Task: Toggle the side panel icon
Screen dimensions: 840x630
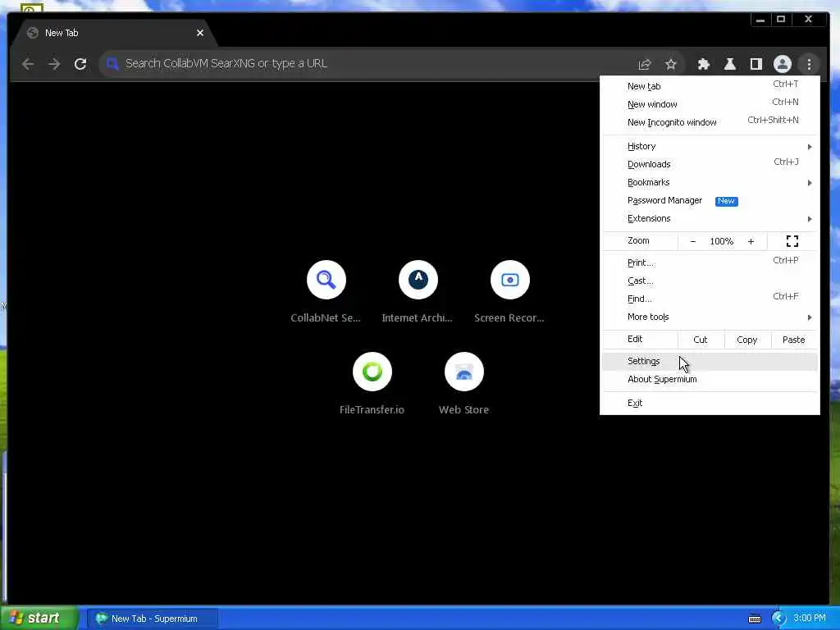Action: pos(756,64)
